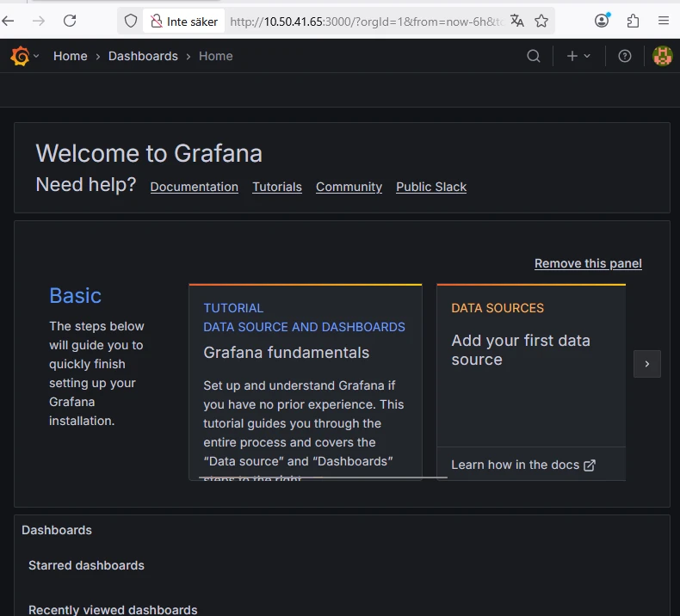This screenshot has width=680, height=616.
Task: Open the Public Slack link
Action: [x=431, y=187]
